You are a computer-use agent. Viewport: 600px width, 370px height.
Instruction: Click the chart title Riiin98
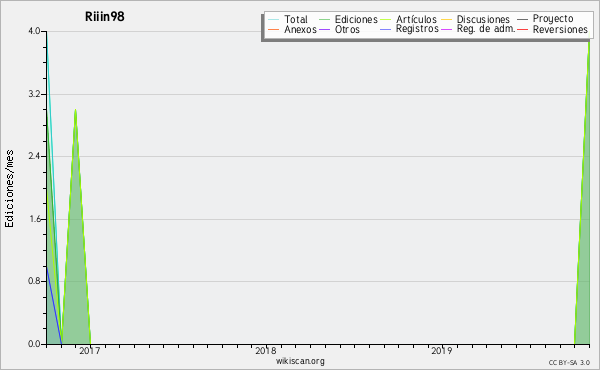click(104, 16)
